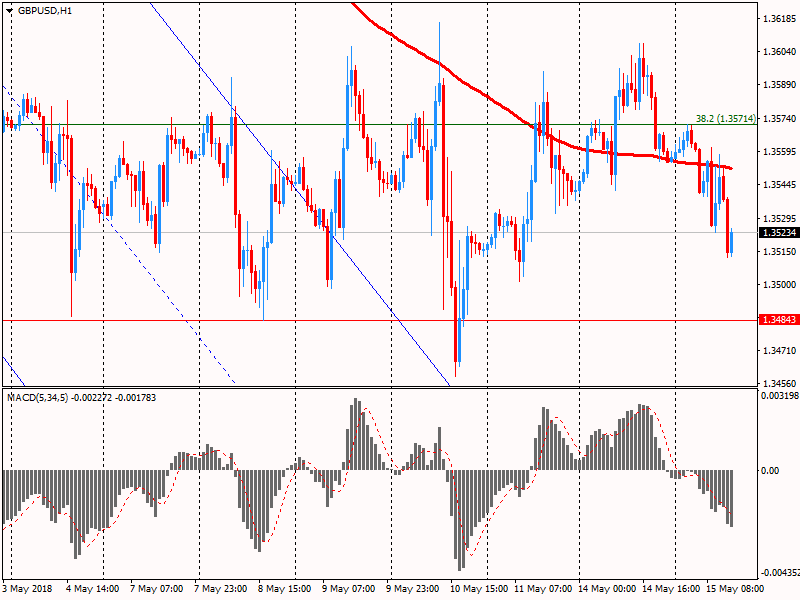800x600 pixels.
Task: Click the 0.003198 MACD scale value
Action: (x=779, y=396)
